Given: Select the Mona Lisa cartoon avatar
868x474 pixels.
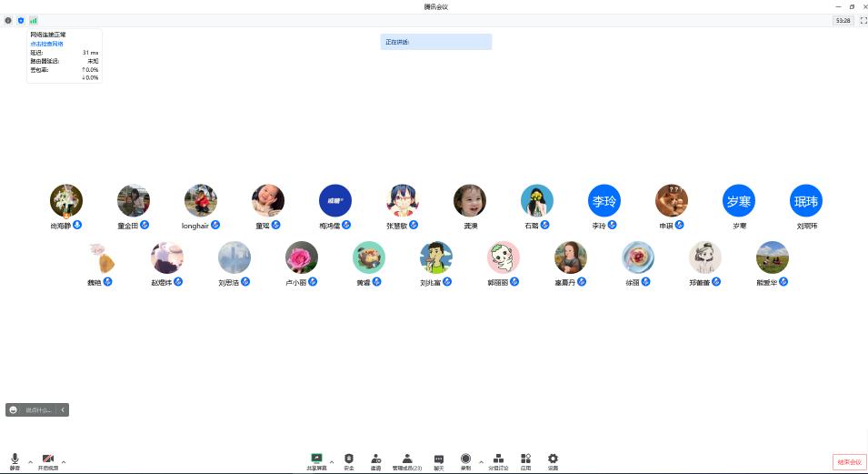Looking at the screenshot, I should 571,257.
